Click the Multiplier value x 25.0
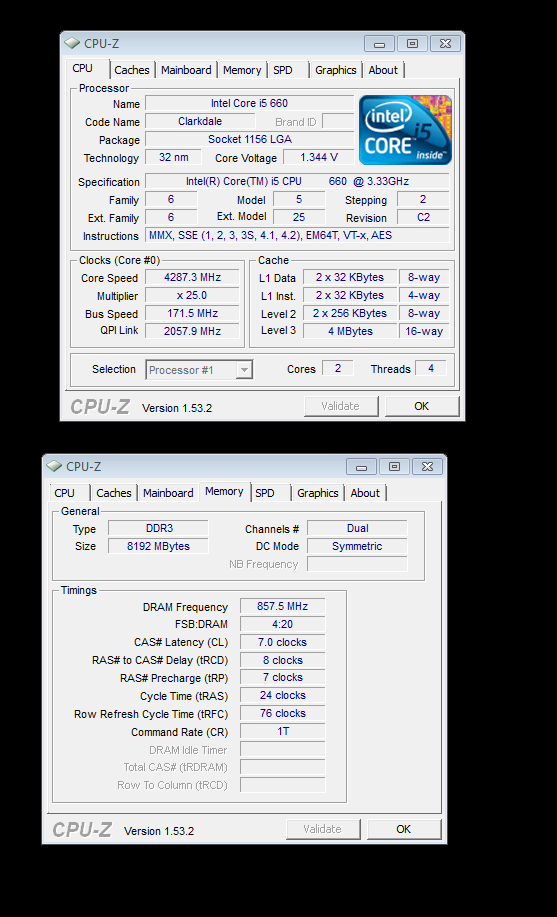The height and width of the screenshot is (917, 557). point(192,295)
